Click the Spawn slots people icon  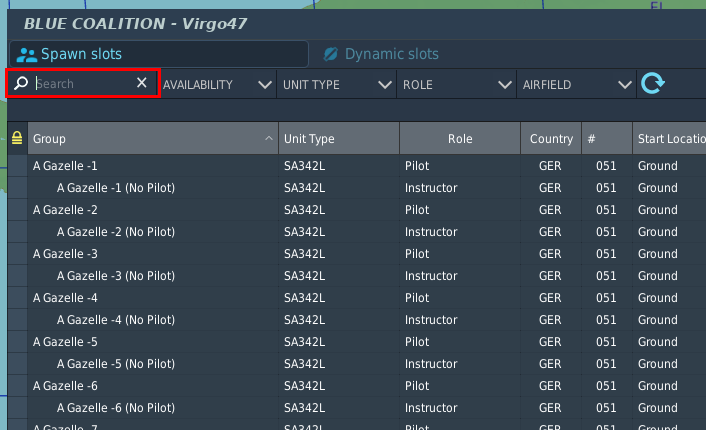click(x=27, y=55)
